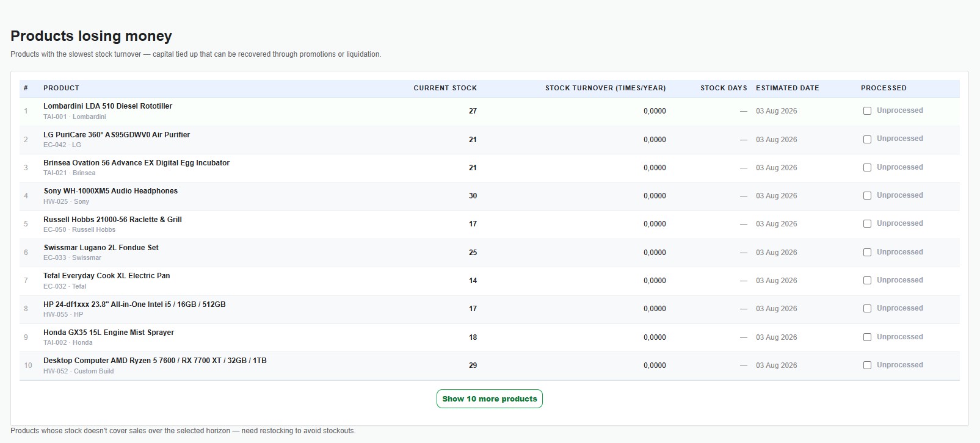Screen dimensions: 980x443
Task: Select the Stock Days column header
Action: (724, 88)
